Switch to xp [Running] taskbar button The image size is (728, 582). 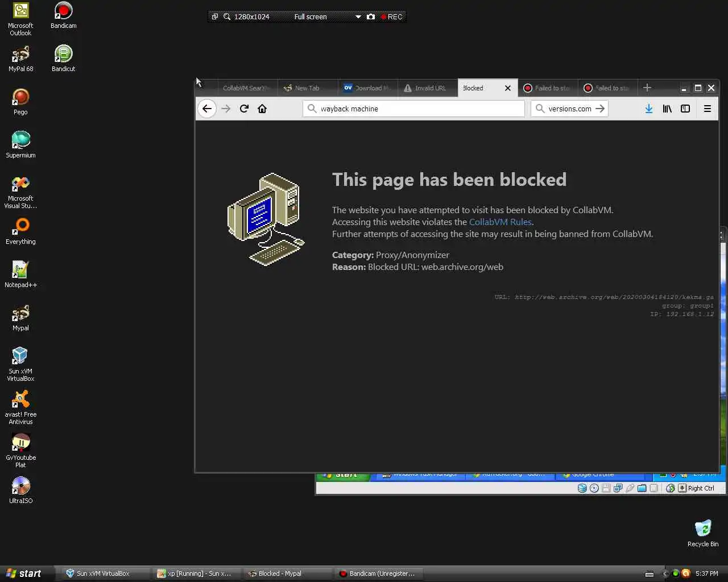coord(196,573)
